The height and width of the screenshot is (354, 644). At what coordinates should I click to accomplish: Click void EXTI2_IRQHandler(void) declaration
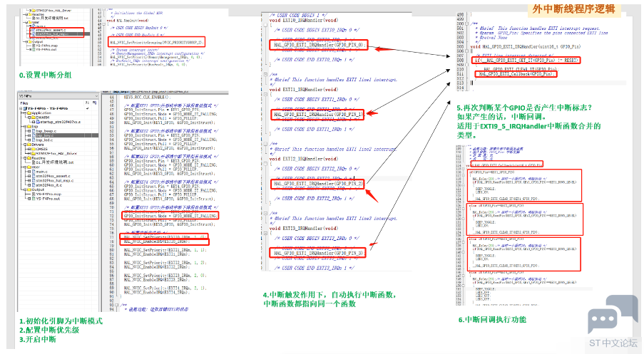click(304, 159)
